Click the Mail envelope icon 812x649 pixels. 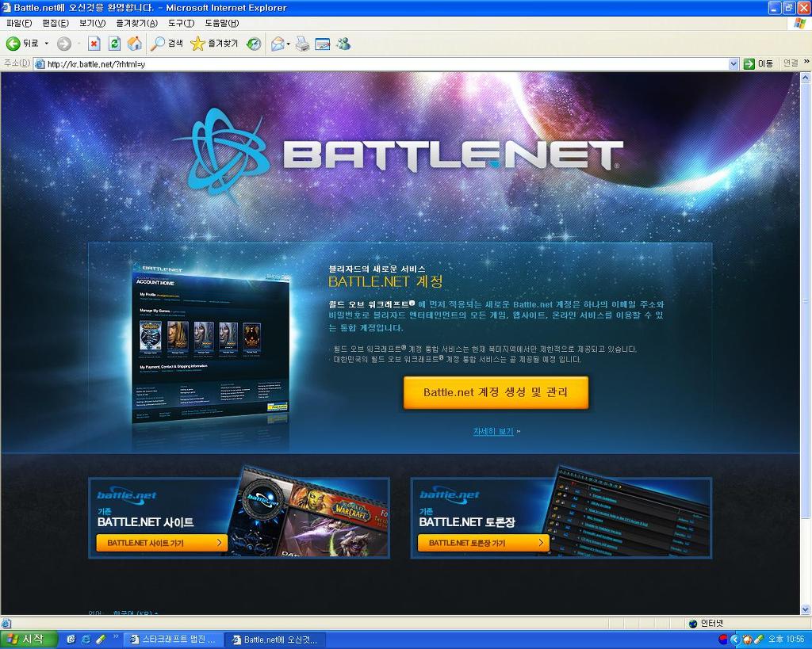click(278, 44)
